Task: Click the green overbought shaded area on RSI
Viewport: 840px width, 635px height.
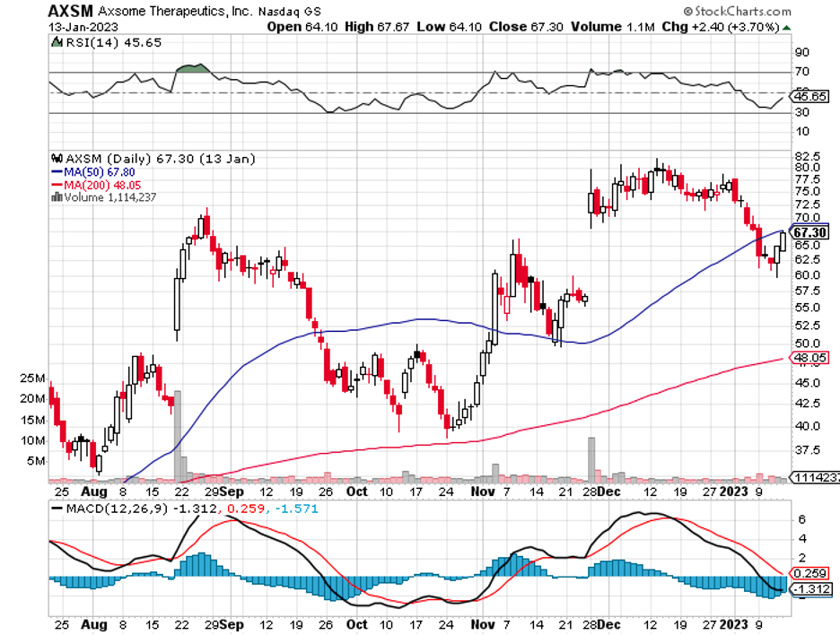Action: pos(193,68)
